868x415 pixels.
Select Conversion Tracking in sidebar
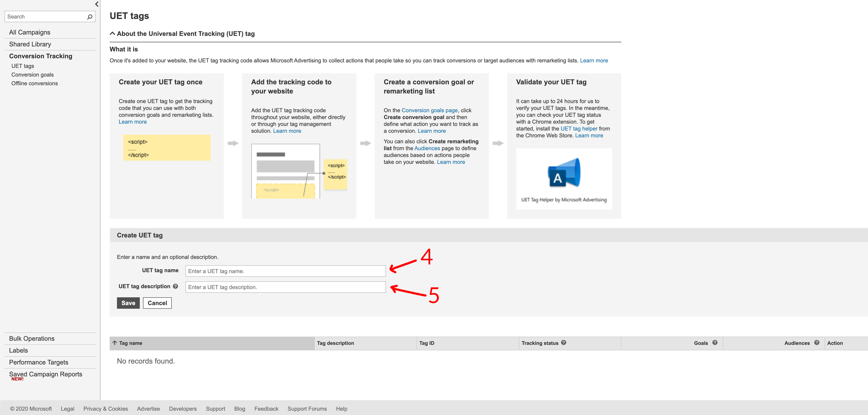pos(41,56)
